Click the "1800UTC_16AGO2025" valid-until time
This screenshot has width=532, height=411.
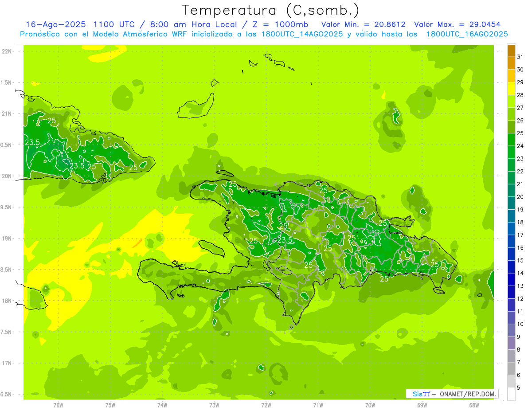click(467, 34)
